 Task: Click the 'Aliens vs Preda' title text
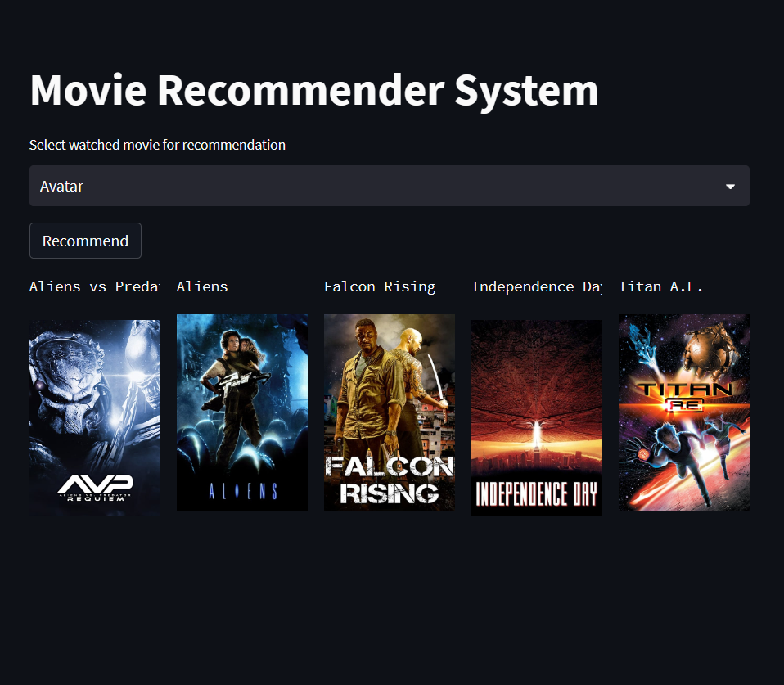coord(95,286)
